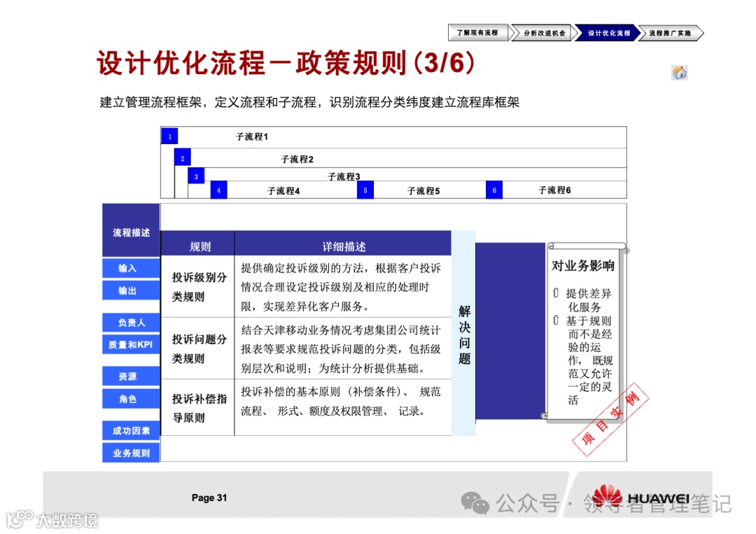This screenshot has height=534, width=756.
Task: Click the 子流程2 label
Action: 297,159
